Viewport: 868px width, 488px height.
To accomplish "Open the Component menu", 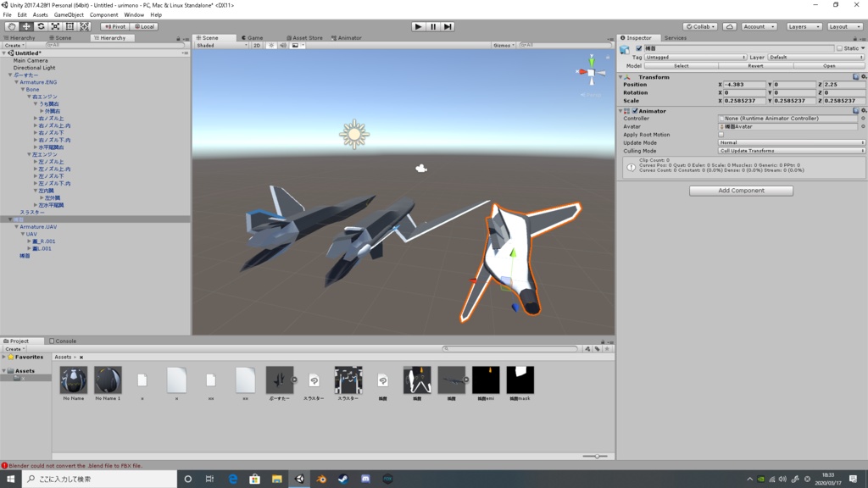I will point(103,15).
